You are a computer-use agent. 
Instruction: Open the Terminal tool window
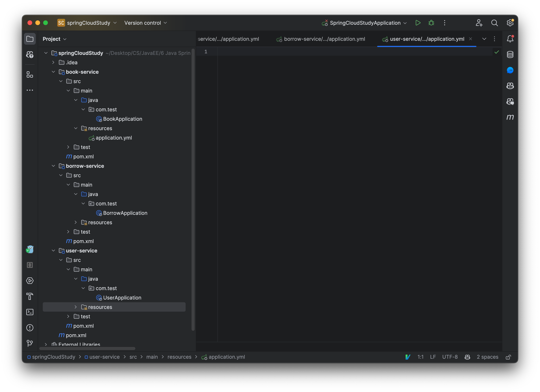[x=30, y=312]
